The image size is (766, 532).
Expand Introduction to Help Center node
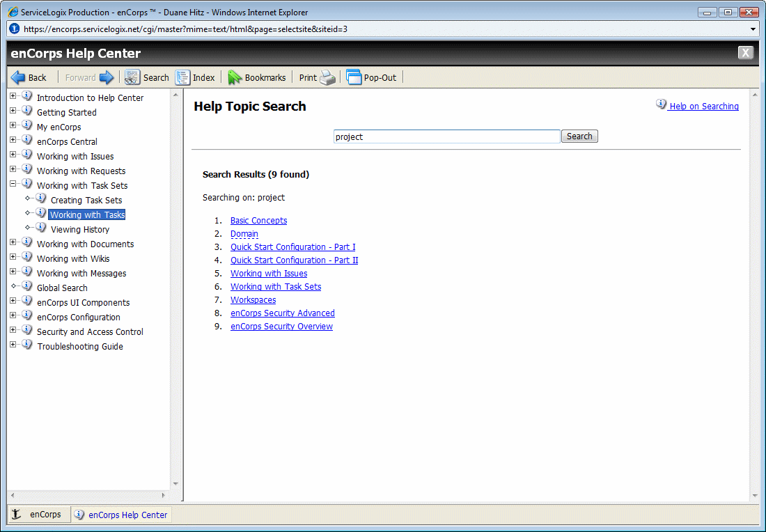[x=13, y=96]
